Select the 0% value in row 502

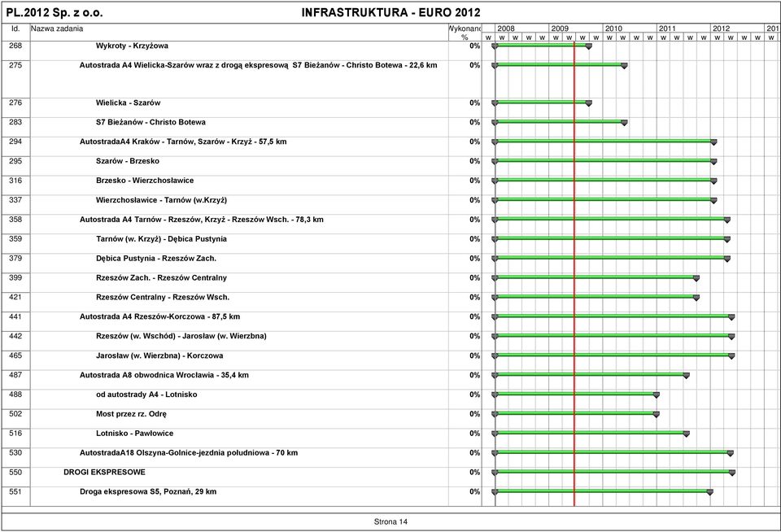(474, 414)
